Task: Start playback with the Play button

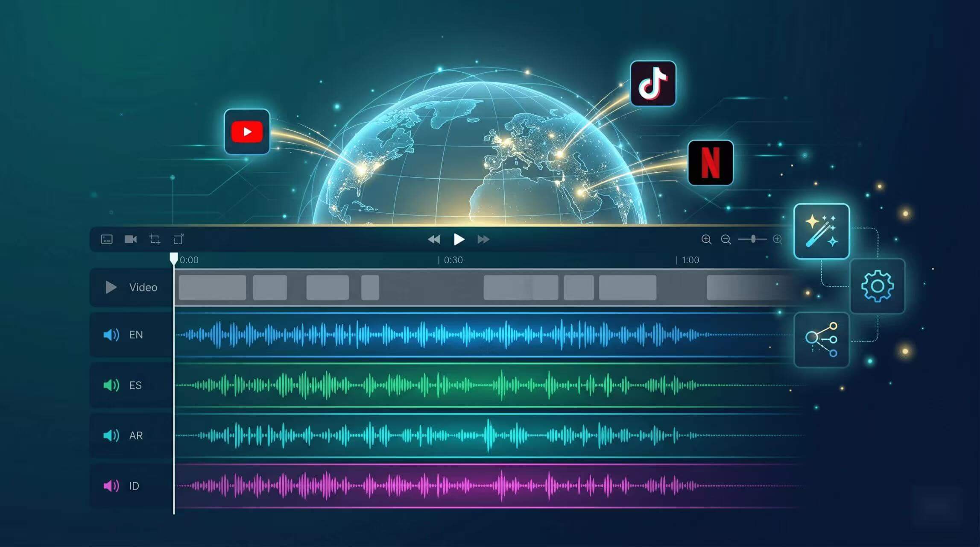Action: tap(459, 239)
